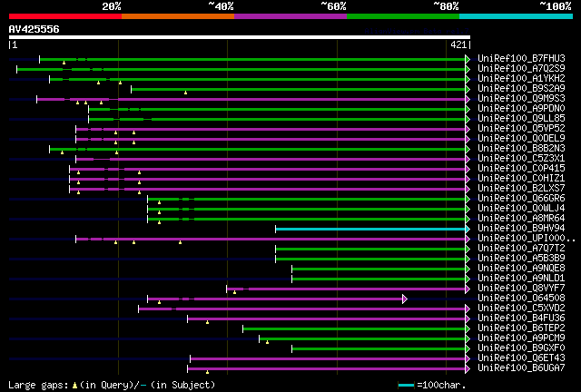Open the UniRef100_B7FHU3 entry
The height and width of the screenshot is (392, 581).
pyautogui.click(x=521, y=58)
